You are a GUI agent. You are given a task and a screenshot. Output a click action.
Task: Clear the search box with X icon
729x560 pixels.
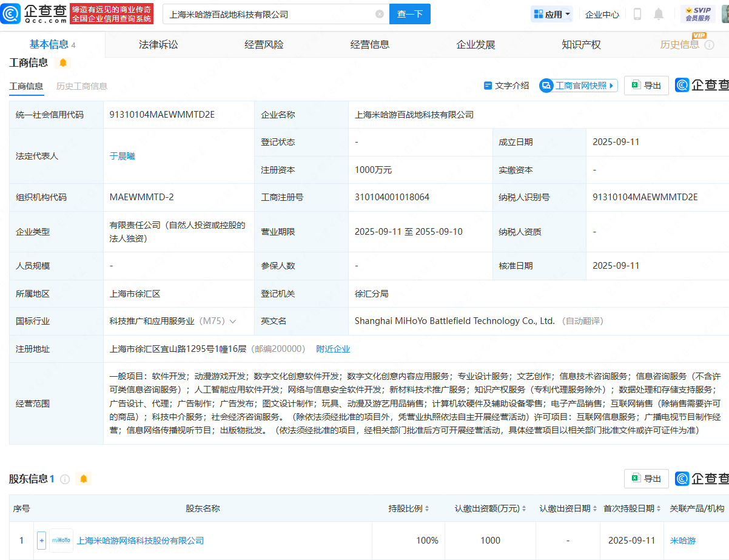380,14
